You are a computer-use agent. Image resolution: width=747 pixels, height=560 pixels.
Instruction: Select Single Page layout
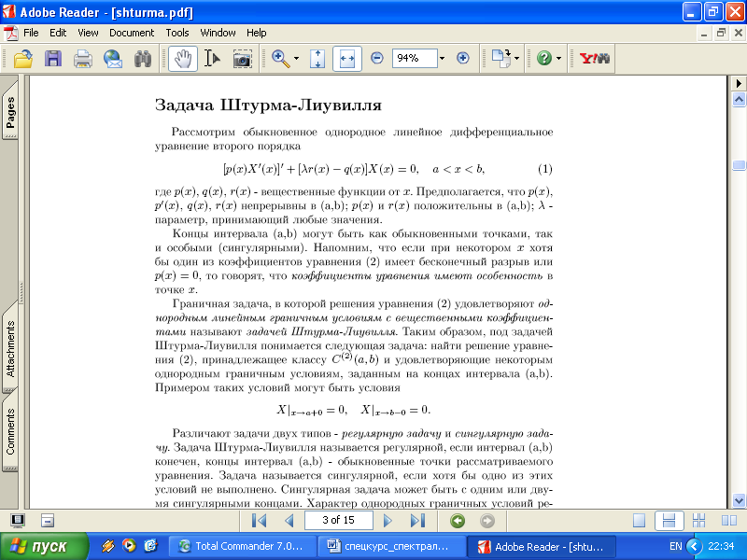tap(639, 521)
